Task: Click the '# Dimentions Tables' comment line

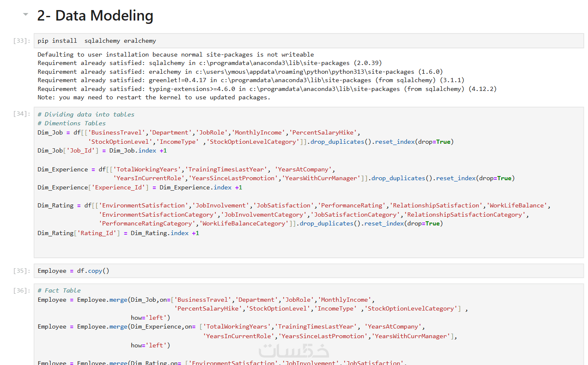Action: click(72, 123)
